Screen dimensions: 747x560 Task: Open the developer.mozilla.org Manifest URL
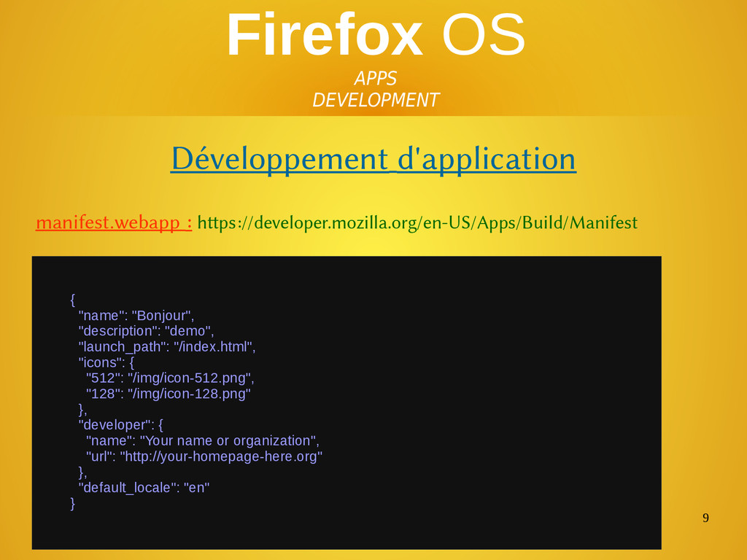coord(417,222)
